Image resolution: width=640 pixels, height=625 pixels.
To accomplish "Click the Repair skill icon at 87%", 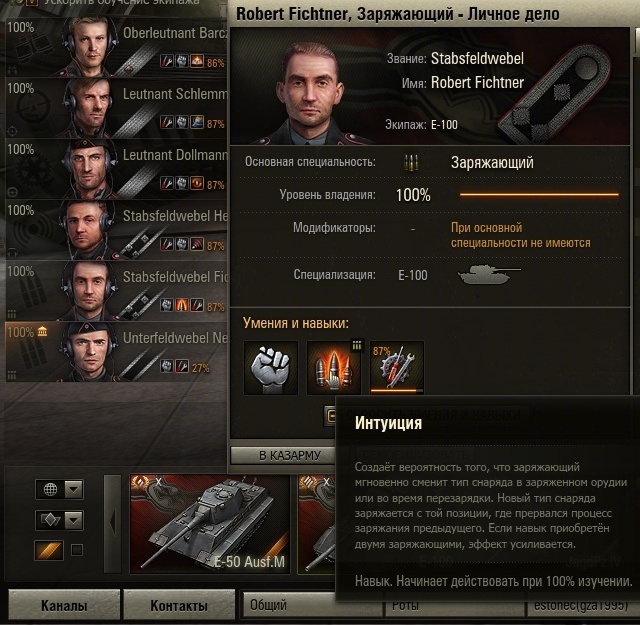I will coord(397,368).
